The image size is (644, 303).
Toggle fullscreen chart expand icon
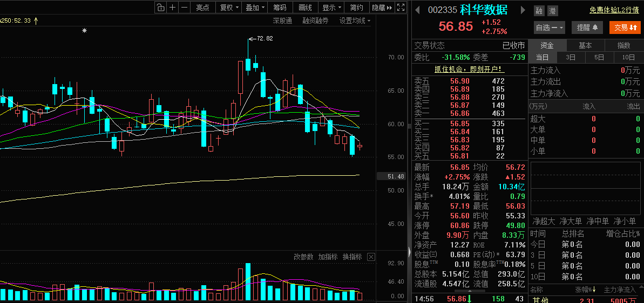point(401,8)
